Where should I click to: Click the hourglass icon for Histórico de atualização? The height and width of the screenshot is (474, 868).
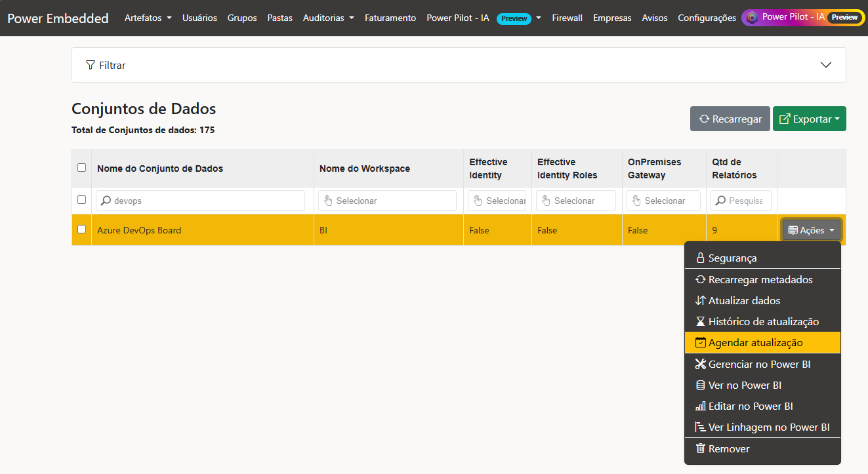point(700,322)
